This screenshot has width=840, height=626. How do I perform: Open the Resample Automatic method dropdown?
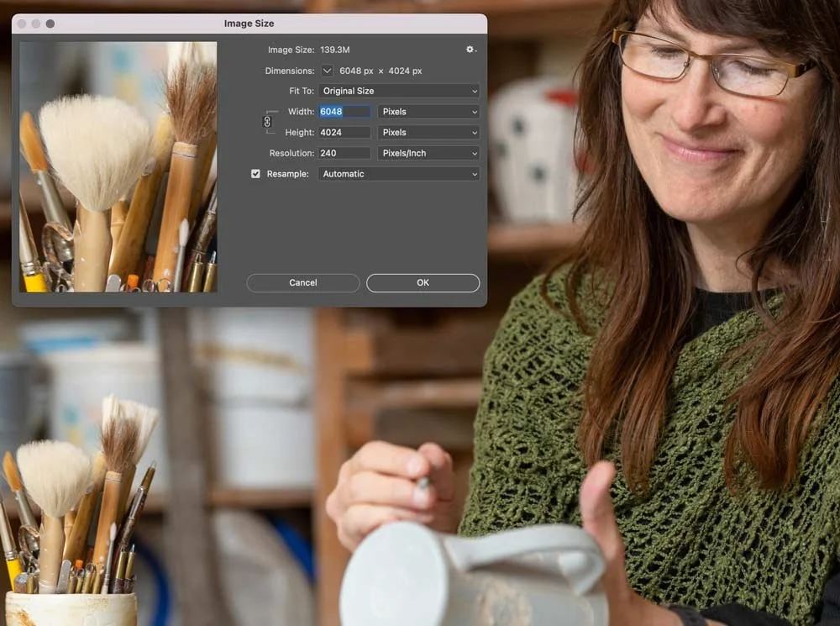coord(398,174)
